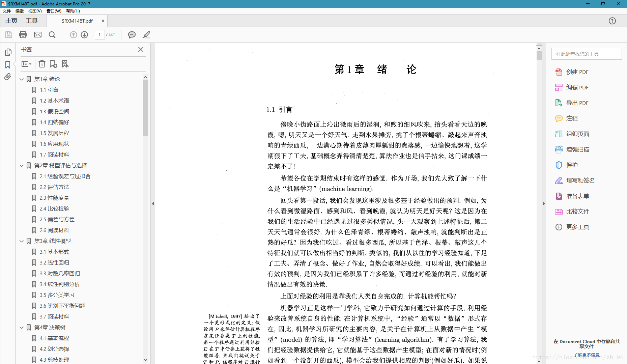Collapse the 第4章 决策树 bookmark
This screenshot has width=627, height=364.
pos(22,327)
